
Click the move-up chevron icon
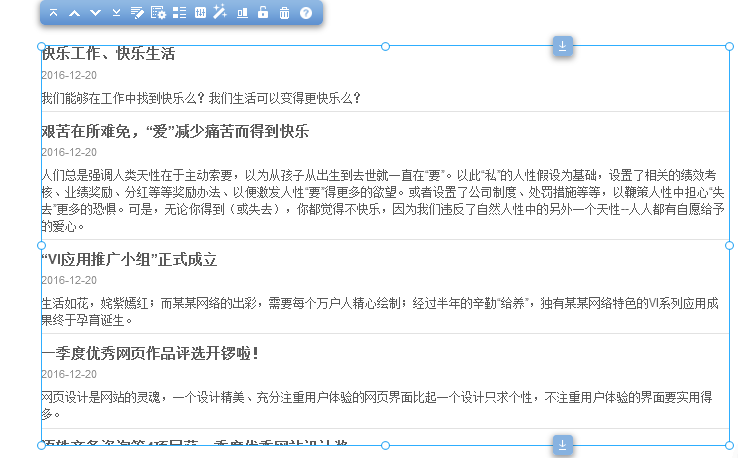(74, 13)
